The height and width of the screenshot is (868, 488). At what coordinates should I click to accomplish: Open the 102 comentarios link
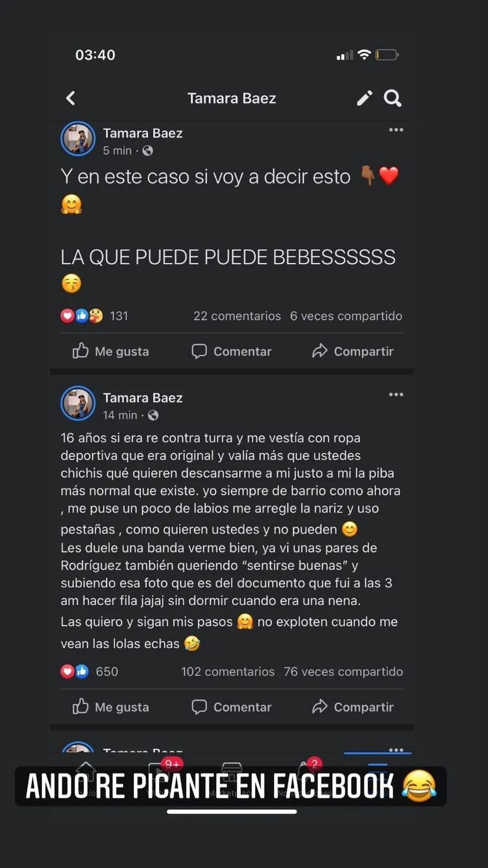[228, 671]
